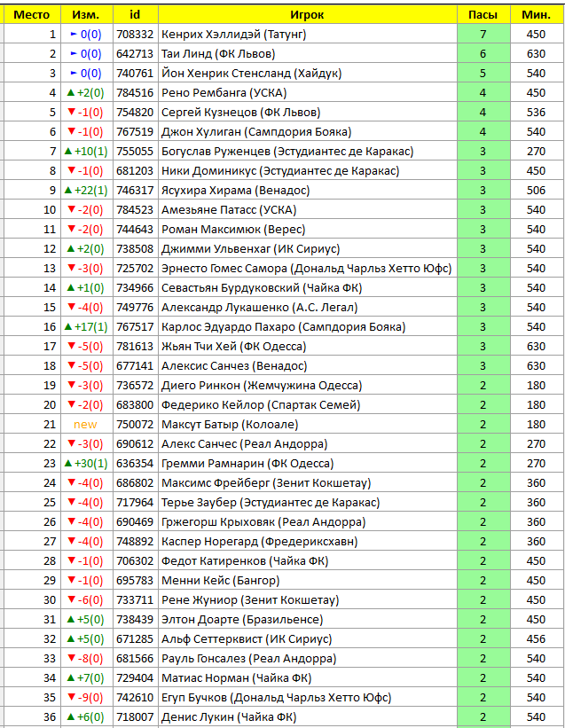Screen dimensions: 565x728
Task: Select player cell 'Альф Сеттерквист (ИК Сириус)'
Action: click(308, 638)
